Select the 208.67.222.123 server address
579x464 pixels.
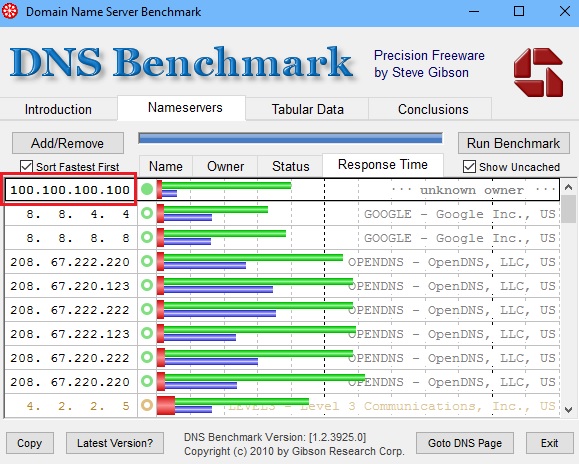(x=70, y=334)
